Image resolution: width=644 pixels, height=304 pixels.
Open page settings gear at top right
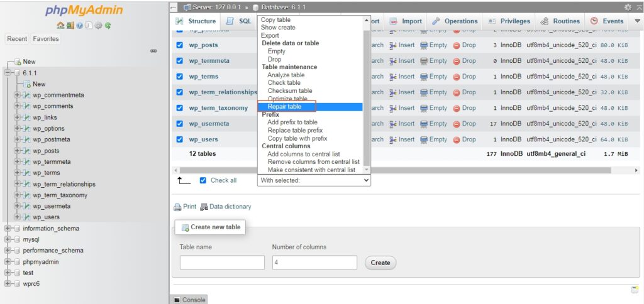tap(628, 8)
